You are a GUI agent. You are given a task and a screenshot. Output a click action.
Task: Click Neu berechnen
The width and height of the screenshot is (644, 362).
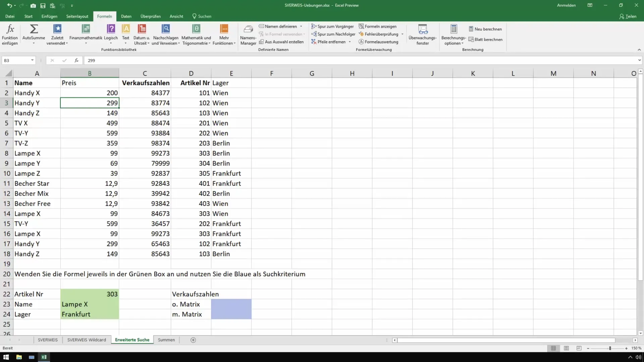click(x=485, y=29)
